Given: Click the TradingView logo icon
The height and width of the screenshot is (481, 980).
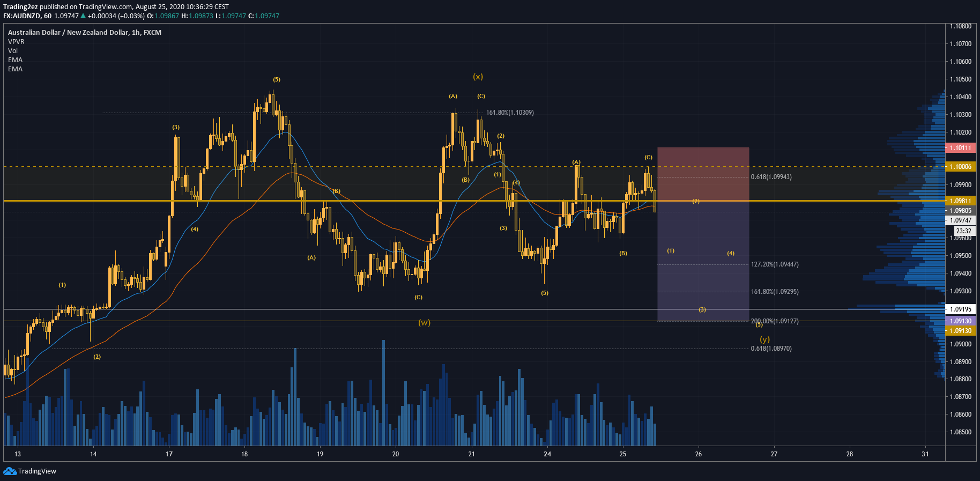Looking at the screenshot, I should click(10, 471).
